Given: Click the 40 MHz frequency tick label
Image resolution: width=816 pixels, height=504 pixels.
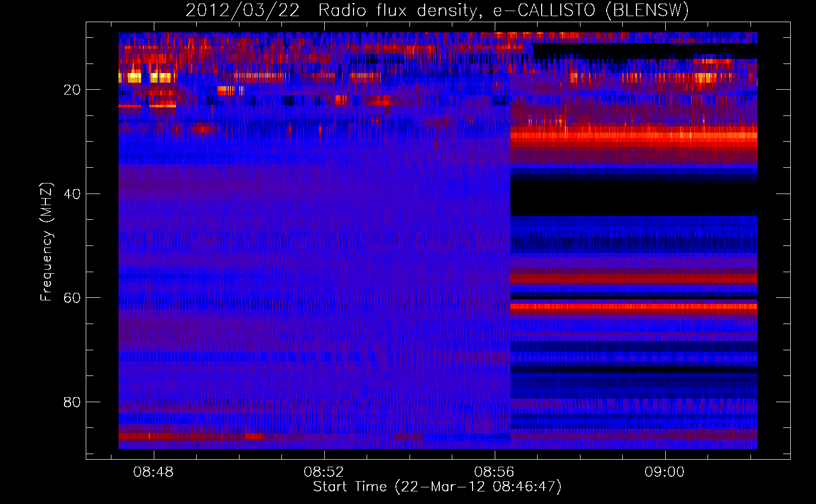Looking at the screenshot, I should (73, 194).
